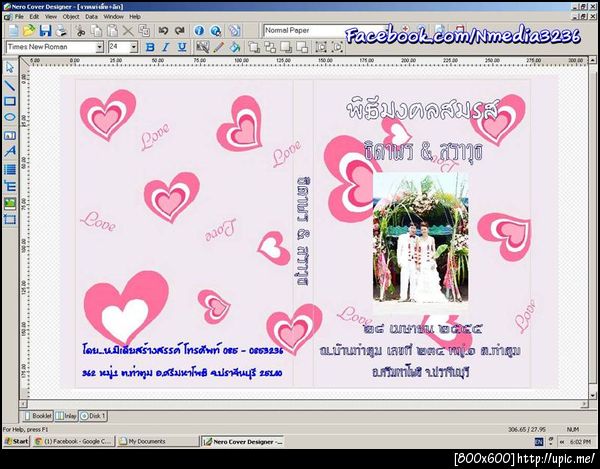The image size is (600, 469).
Task: Select the Artistic Text tool
Action: 10,151
